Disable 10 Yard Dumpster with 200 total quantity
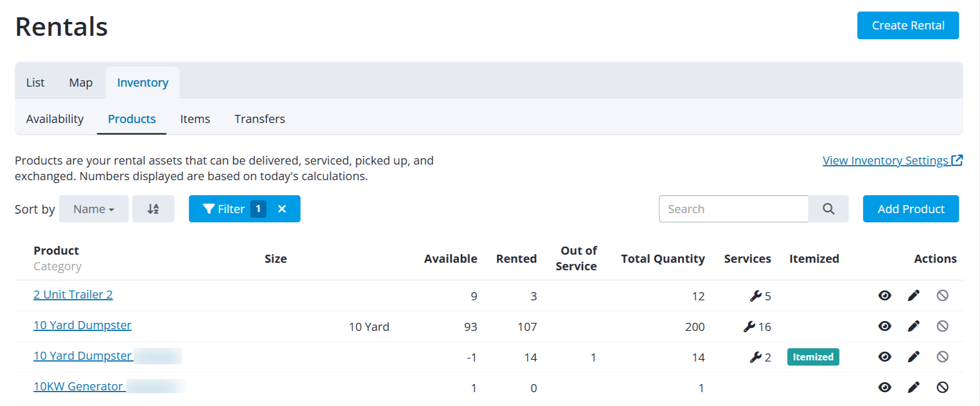The width and height of the screenshot is (980, 406). tap(942, 326)
